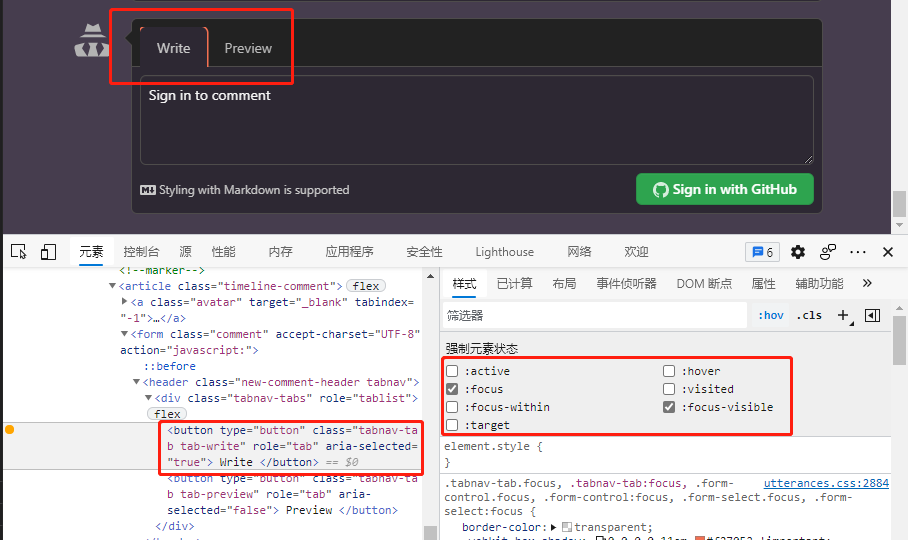Show more style panel tabs chevron
Image resolution: width=908 pixels, height=540 pixels.
(x=867, y=283)
